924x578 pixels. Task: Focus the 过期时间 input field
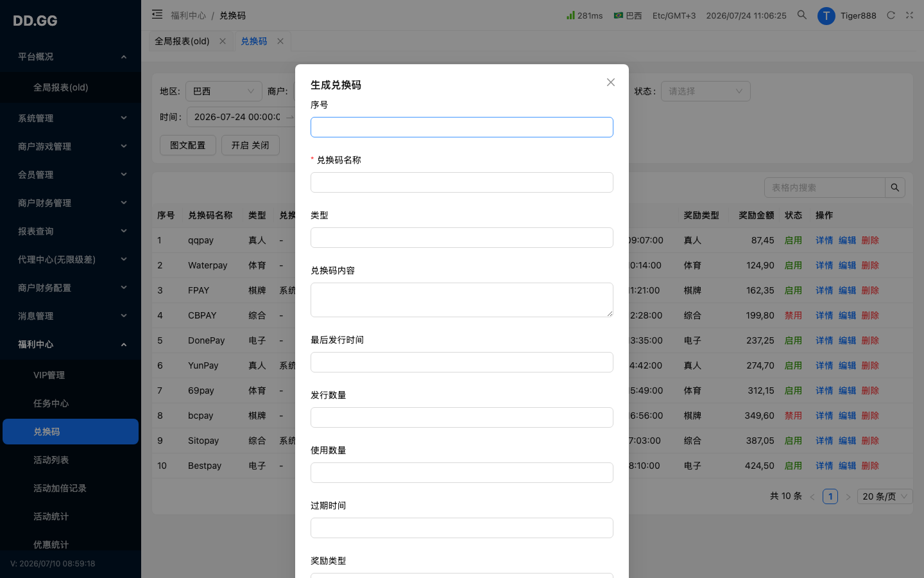(462, 528)
